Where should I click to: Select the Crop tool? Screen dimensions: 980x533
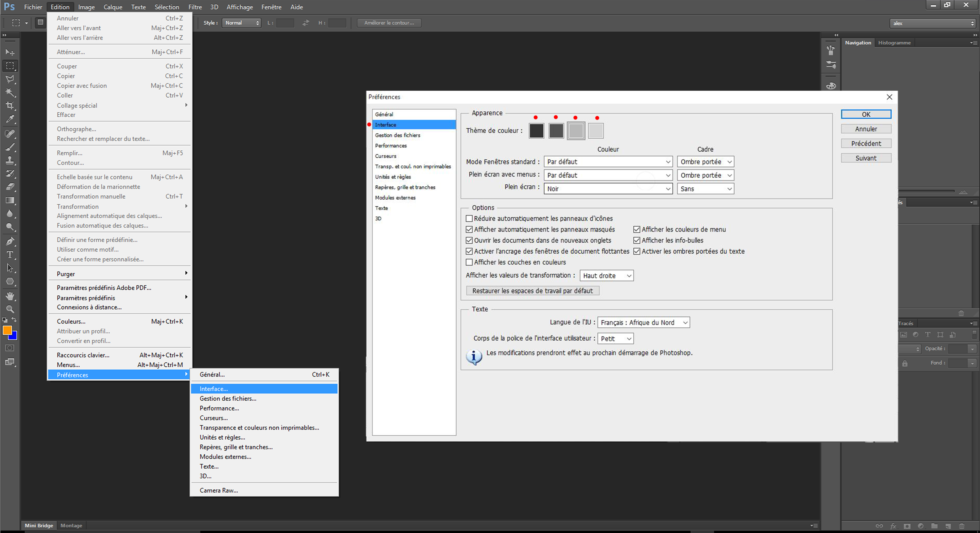click(x=10, y=106)
